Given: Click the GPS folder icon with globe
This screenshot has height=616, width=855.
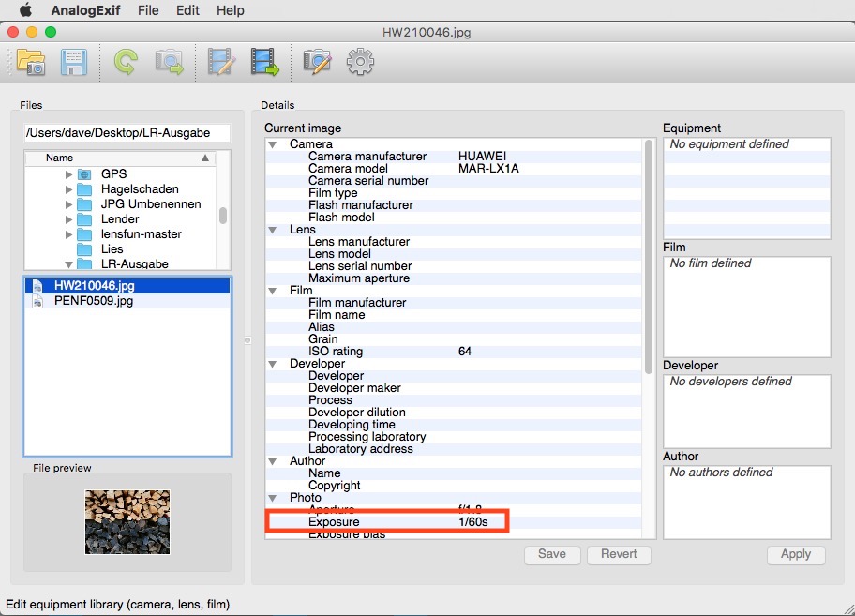Looking at the screenshot, I should (84, 174).
